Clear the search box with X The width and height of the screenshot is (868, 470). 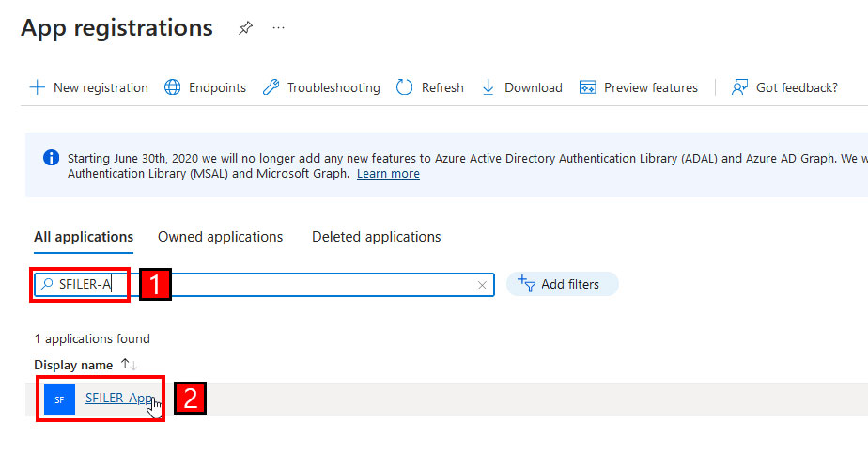tap(482, 285)
